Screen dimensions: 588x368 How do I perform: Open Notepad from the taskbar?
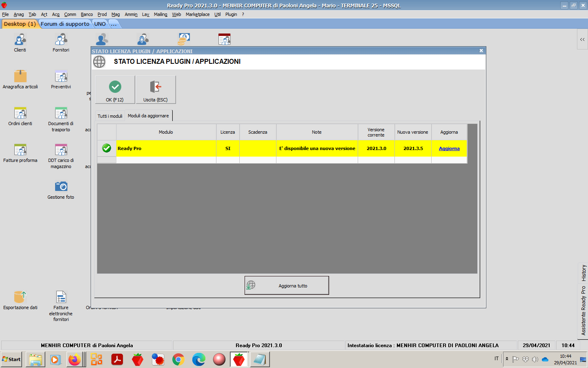pos(260,359)
